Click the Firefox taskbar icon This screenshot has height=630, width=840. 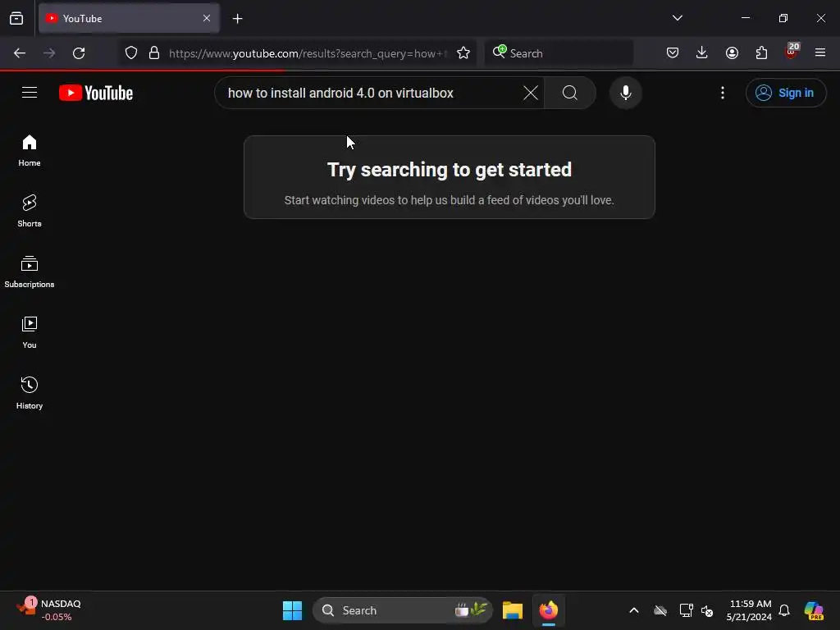[549, 610]
